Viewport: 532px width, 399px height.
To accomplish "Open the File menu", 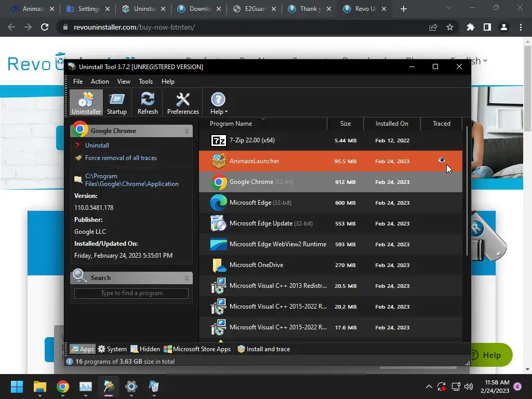I will pyautogui.click(x=78, y=82).
